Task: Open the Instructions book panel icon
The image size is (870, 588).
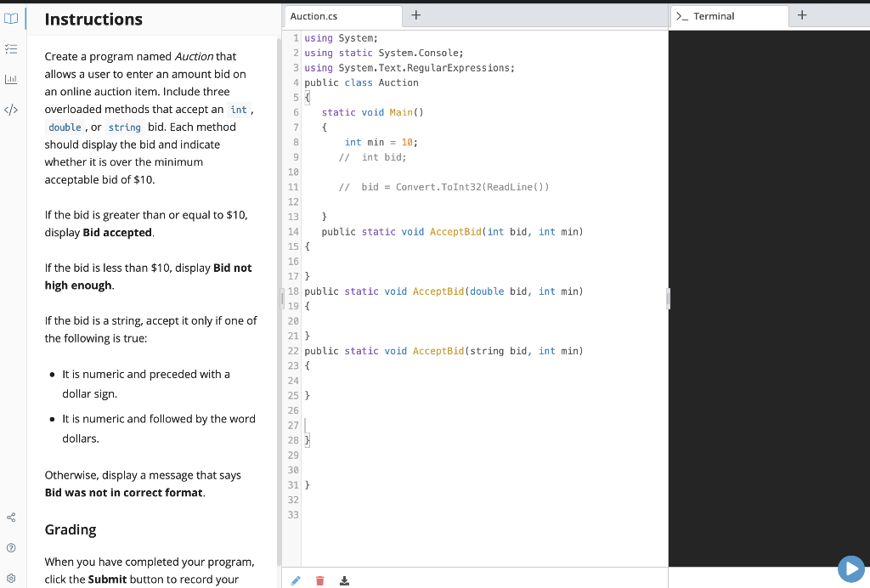Action: click(x=11, y=19)
